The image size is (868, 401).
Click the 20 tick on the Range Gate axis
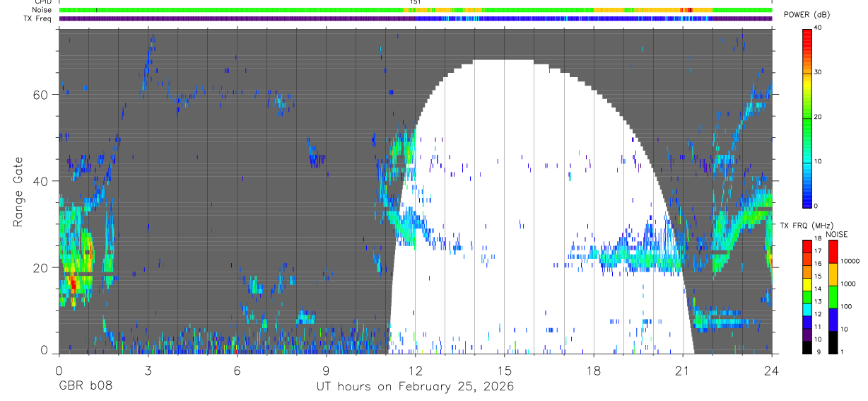(x=41, y=267)
